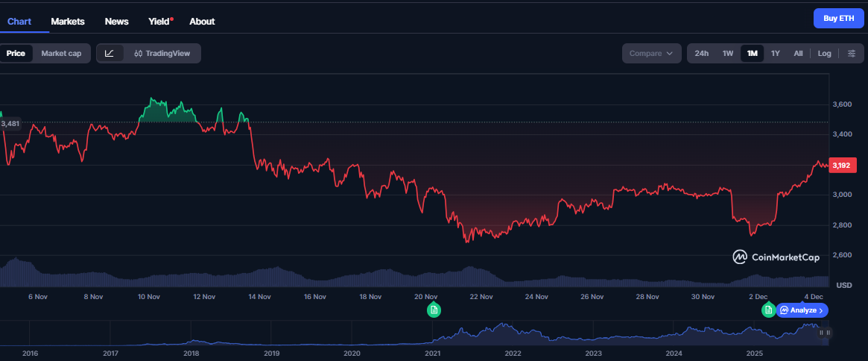This screenshot has width=868, height=361.
Task: Expand the Compare dropdown
Action: [651, 53]
